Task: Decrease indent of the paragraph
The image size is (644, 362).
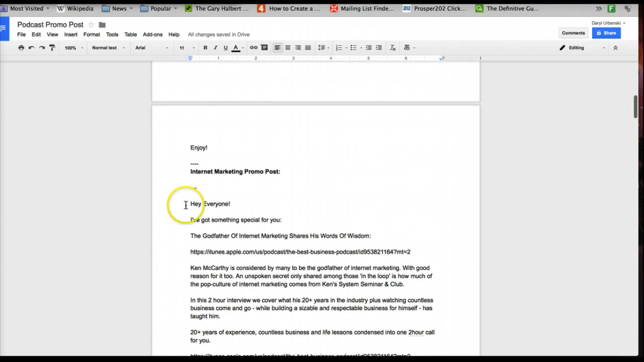Action: tap(369, 48)
